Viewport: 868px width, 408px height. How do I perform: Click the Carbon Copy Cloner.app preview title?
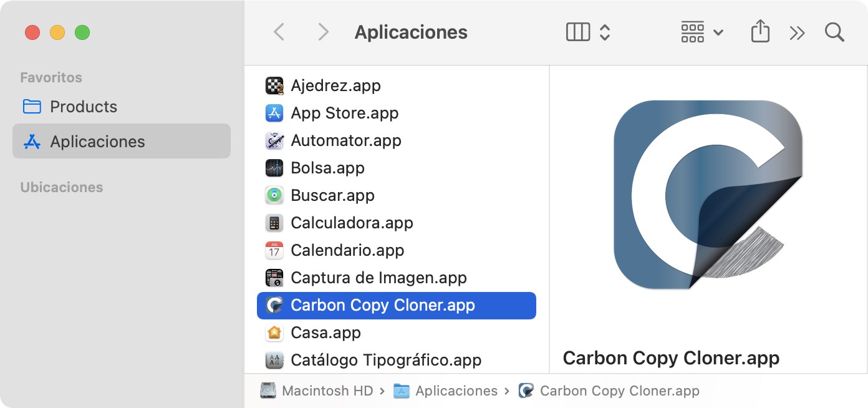[x=671, y=358]
